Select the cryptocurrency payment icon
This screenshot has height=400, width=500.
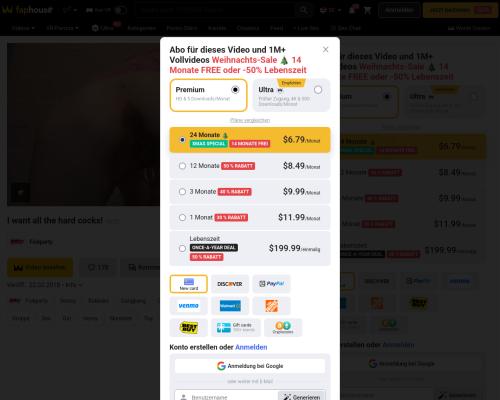coord(283,328)
